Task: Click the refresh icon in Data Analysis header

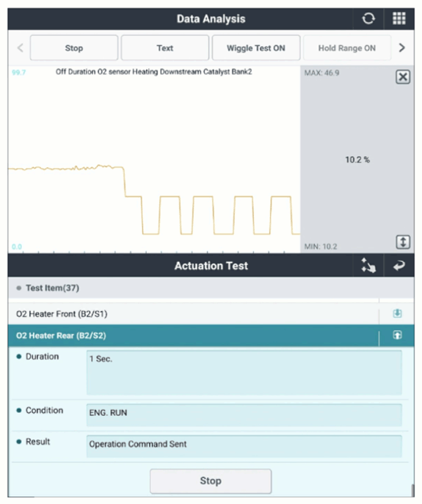Action: pyautogui.click(x=368, y=18)
